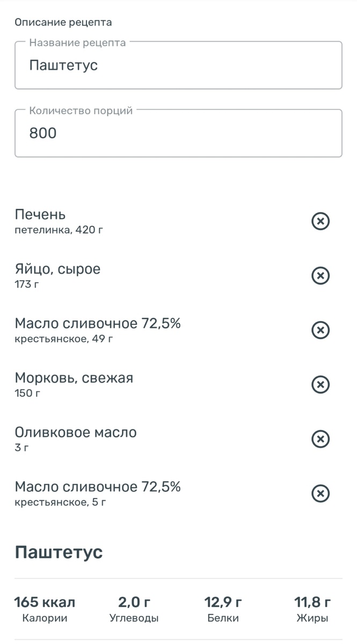Screen dimensions: 357x644
Task: Remove the Печень ingredient with its X icon
Action: (x=320, y=221)
